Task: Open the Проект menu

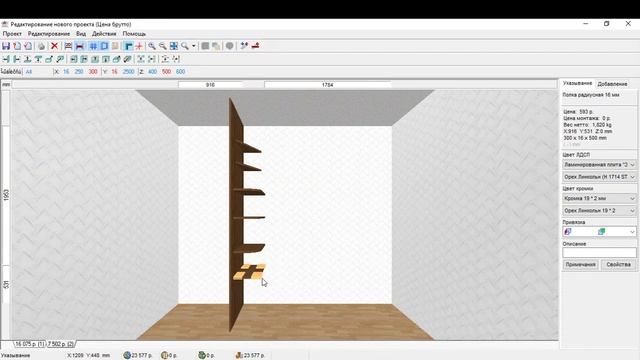Action: (x=12, y=34)
